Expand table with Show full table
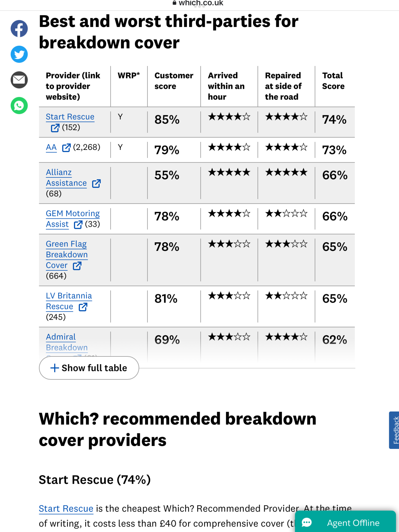This screenshot has height=532, width=399. coord(89,368)
